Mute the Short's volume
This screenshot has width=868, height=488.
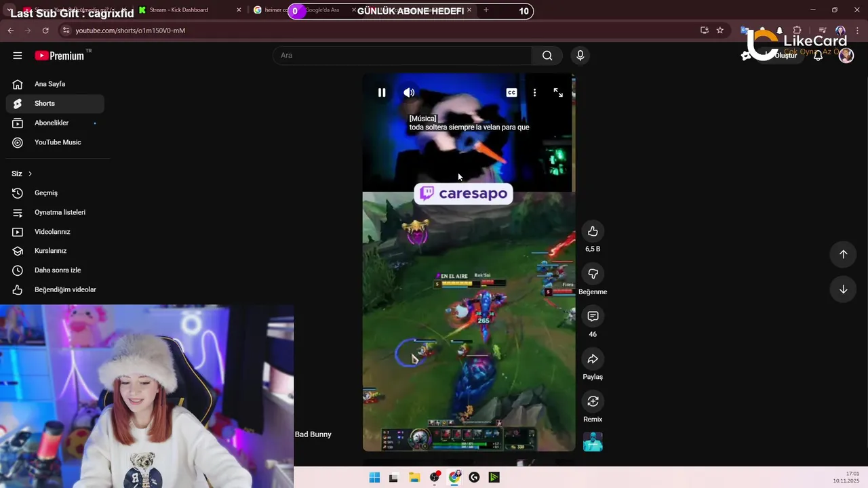coord(409,93)
